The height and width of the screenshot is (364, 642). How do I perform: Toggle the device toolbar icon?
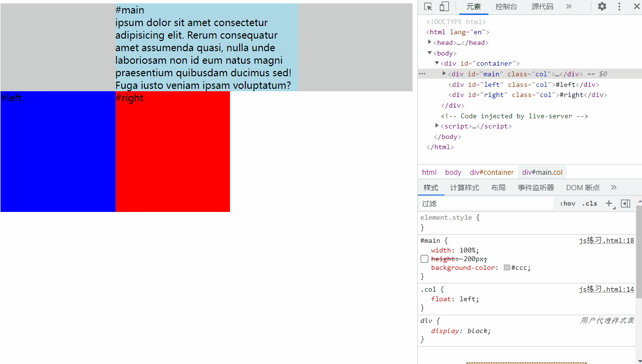pos(444,7)
